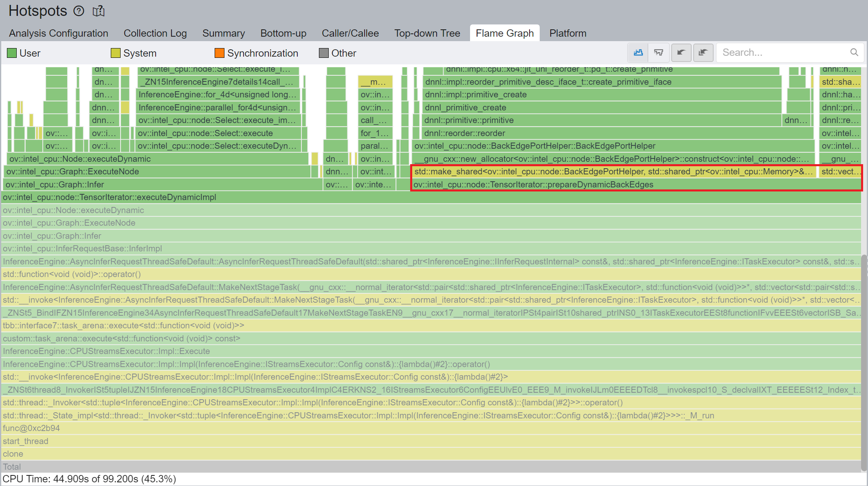The image size is (868, 486).
Task: Click the magnifier icon in the search box
Action: coord(854,53)
